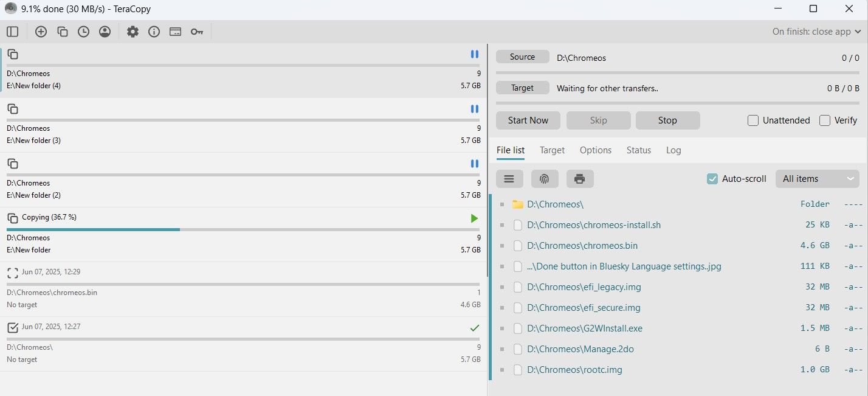
Task: Open the history clock icon
Action: coord(83,32)
